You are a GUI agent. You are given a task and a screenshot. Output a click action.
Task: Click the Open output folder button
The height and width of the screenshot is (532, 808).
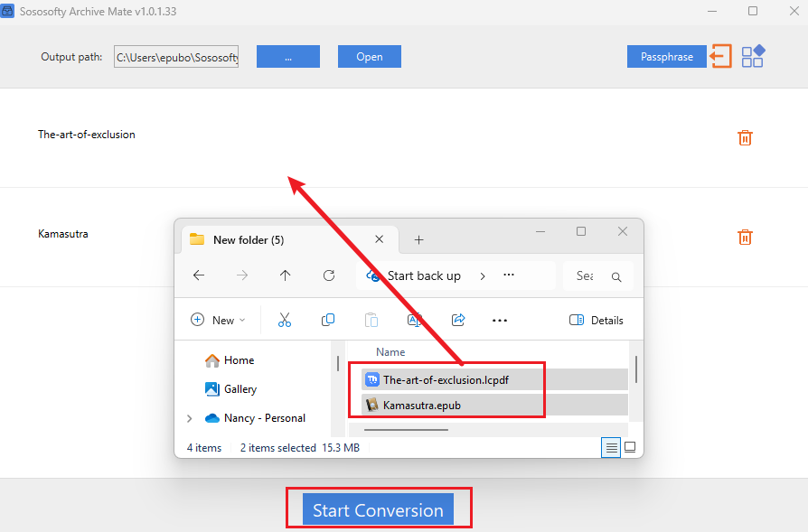tap(370, 57)
